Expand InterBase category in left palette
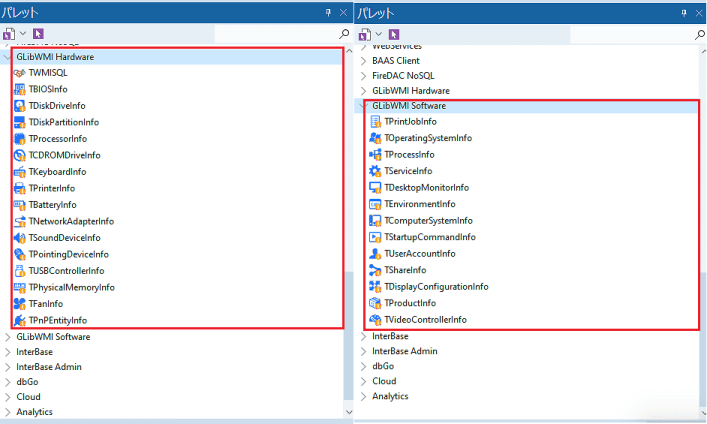Viewport: 707px width, 424px height. click(x=7, y=352)
